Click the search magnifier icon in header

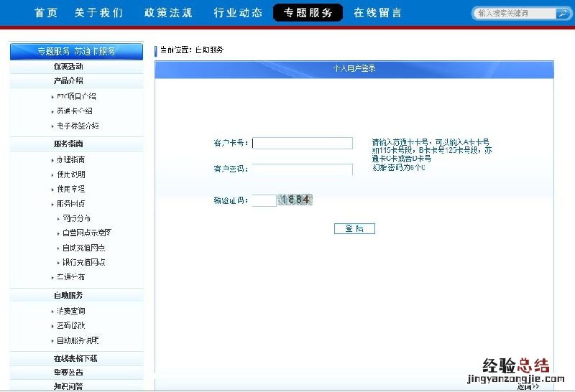562,14
